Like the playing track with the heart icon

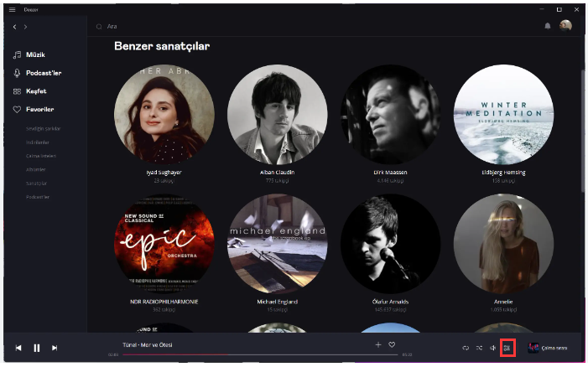pyautogui.click(x=392, y=344)
